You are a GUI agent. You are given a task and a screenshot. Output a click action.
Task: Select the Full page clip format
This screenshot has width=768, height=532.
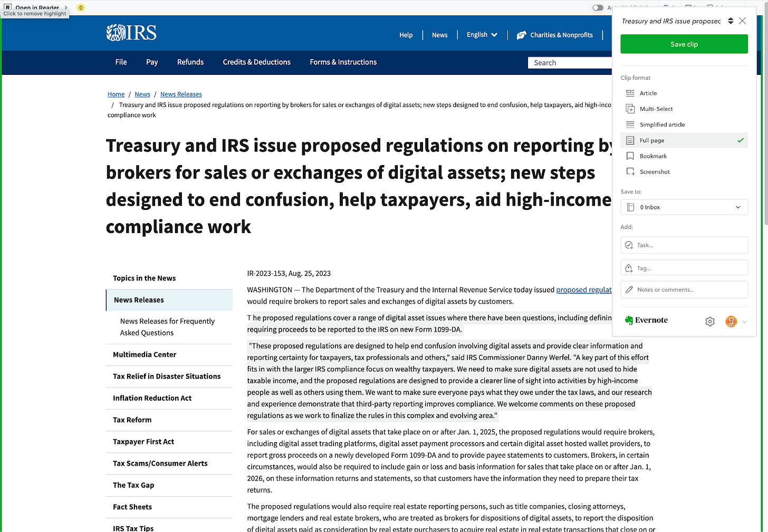pos(684,140)
